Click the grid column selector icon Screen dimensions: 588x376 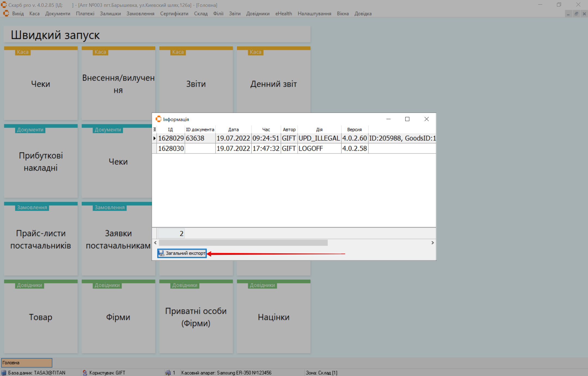(154, 129)
